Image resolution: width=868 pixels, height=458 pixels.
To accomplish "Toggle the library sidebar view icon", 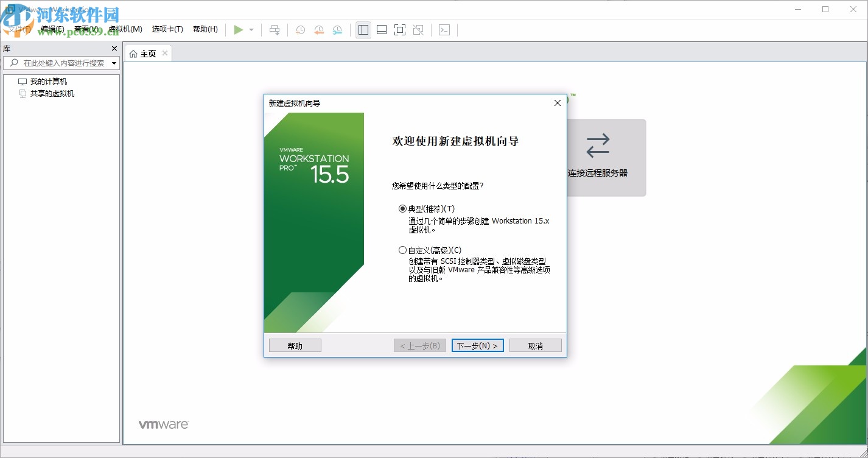I will [363, 29].
